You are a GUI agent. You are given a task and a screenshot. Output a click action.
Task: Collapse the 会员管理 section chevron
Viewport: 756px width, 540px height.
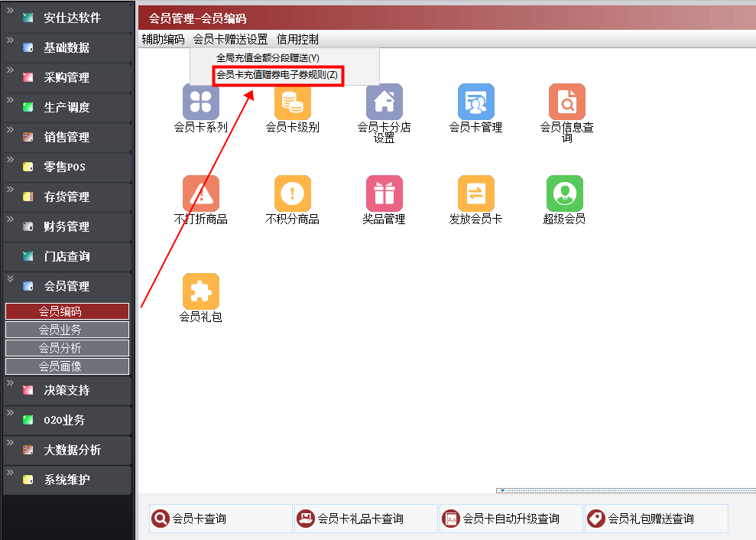(10, 278)
